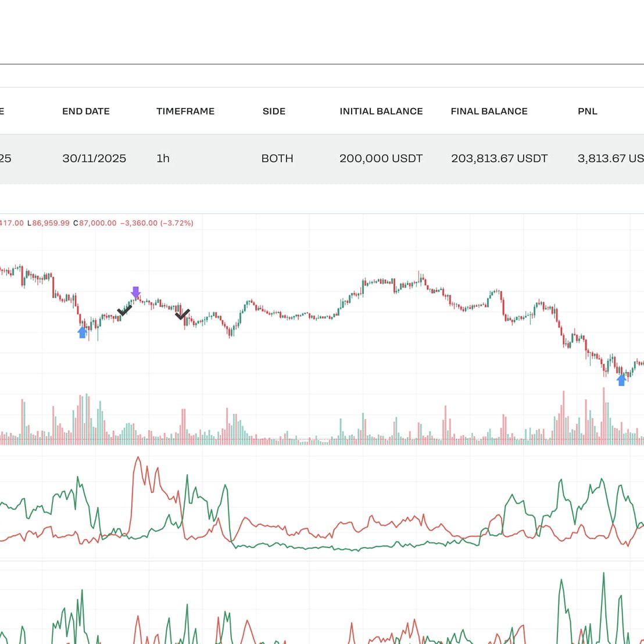Sort by the END DATE column header
Viewport: 644px width, 644px height.
coord(86,111)
